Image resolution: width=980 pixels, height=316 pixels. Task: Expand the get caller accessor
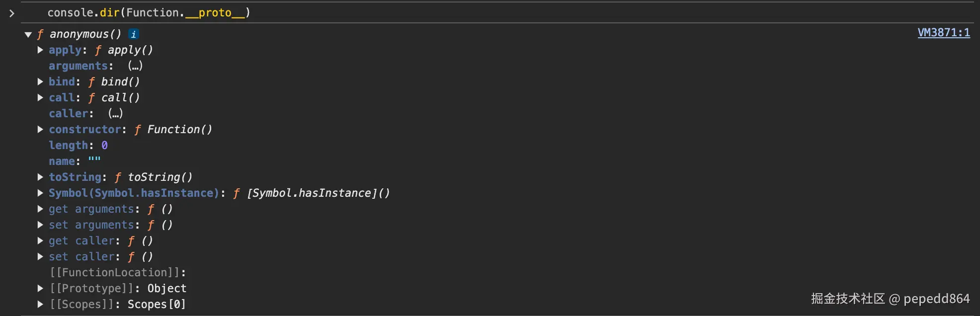coord(41,241)
